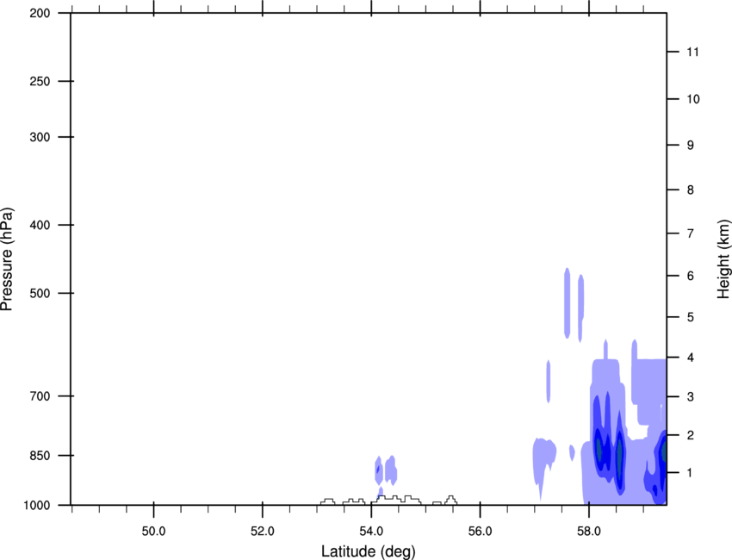Pick the 8 km height label
Image resolution: width=732 pixels, height=560 pixels.
[x=691, y=190]
